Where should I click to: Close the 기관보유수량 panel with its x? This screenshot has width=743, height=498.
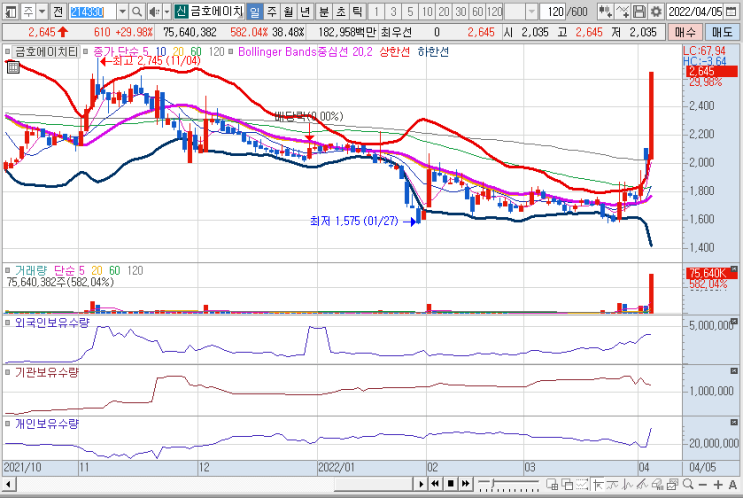[734, 371]
